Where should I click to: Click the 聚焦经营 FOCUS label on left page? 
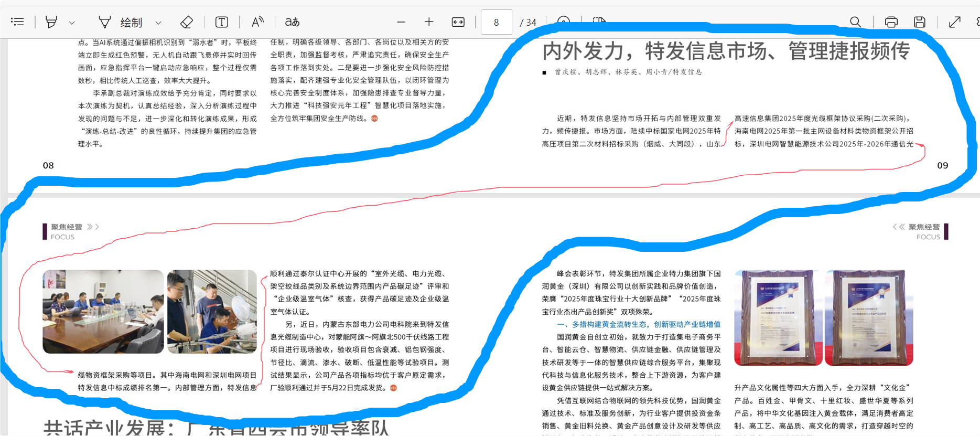[70, 231]
